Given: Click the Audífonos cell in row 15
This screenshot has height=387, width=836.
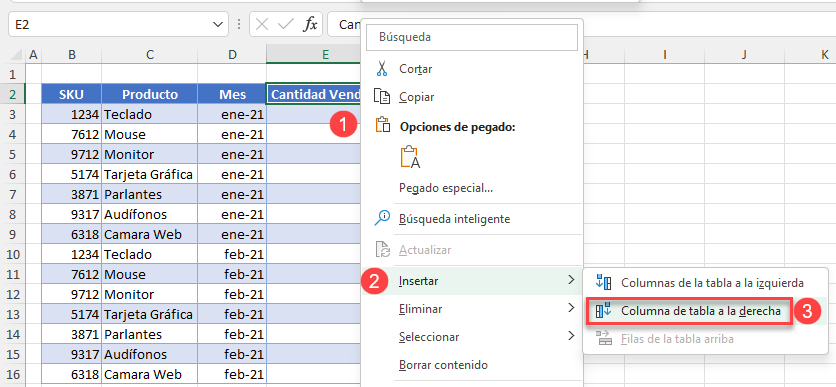Looking at the screenshot, I should click(x=149, y=354).
